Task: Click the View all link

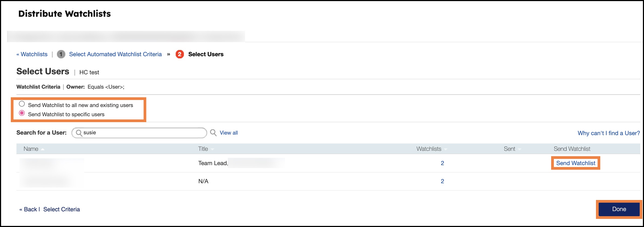Action: pos(229,133)
